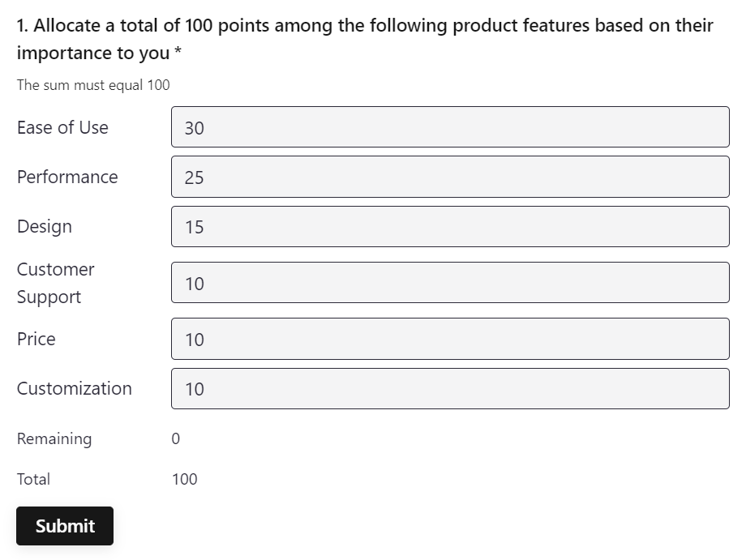Viewport: 746px width, 560px height.
Task: Click the Total value showing 100
Action: 185,479
